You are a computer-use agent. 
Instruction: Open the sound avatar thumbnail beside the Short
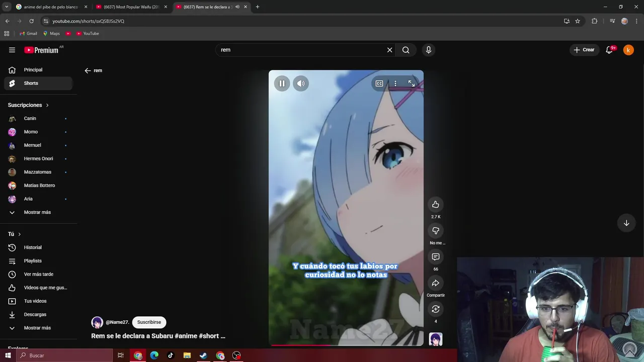[436, 339]
